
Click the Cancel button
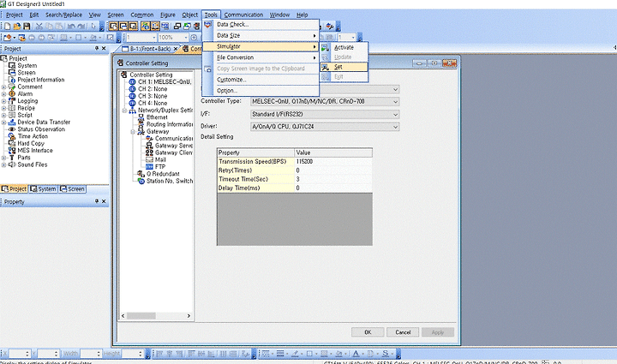pos(403,332)
